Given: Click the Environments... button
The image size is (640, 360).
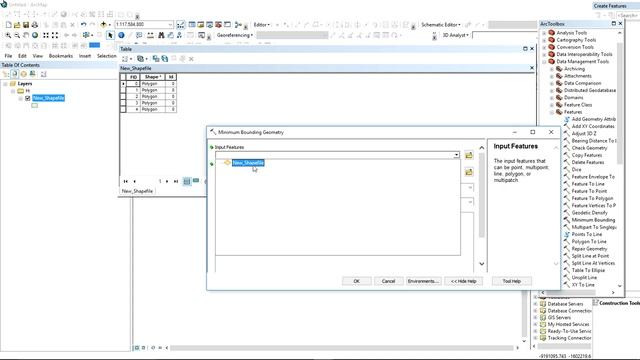Looking at the screenshot, I should [x=423, y=281].
